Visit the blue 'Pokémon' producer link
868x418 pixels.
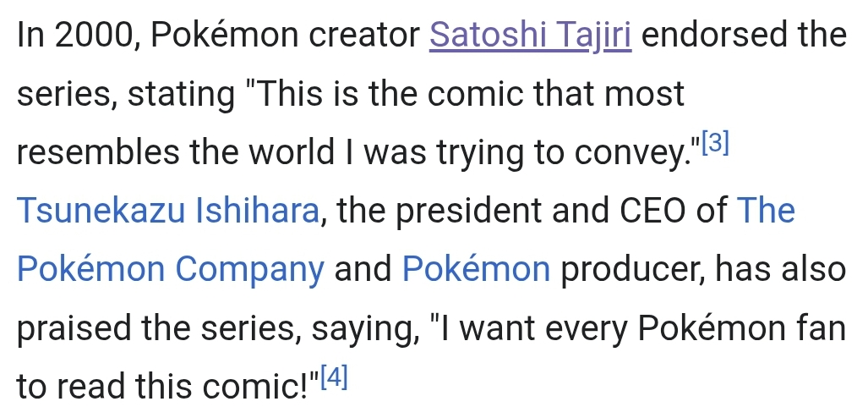(x=476, y=269)
